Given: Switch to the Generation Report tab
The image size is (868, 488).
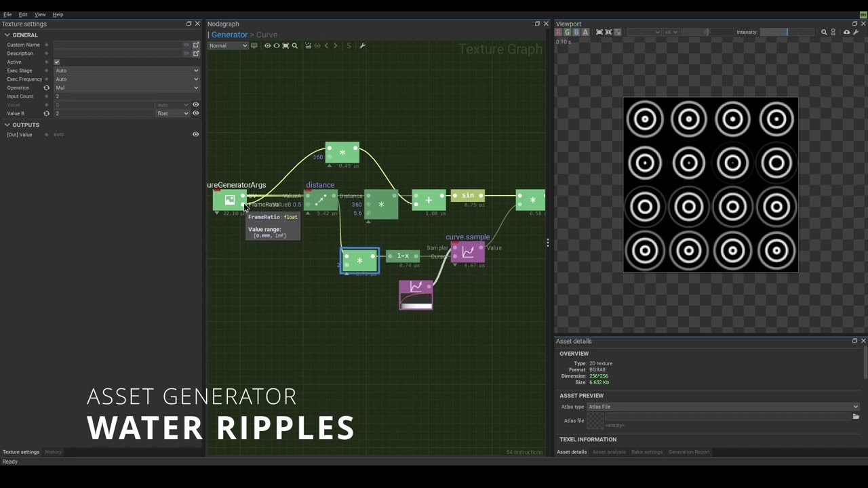Looking at the screenshot, I should pyautogui.click(x=689, y=452).
